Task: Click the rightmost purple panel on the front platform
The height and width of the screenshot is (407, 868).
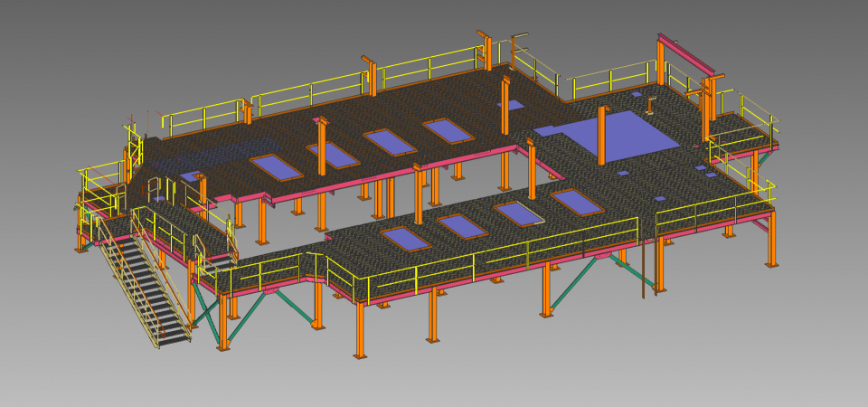Action: pos(575,202)
